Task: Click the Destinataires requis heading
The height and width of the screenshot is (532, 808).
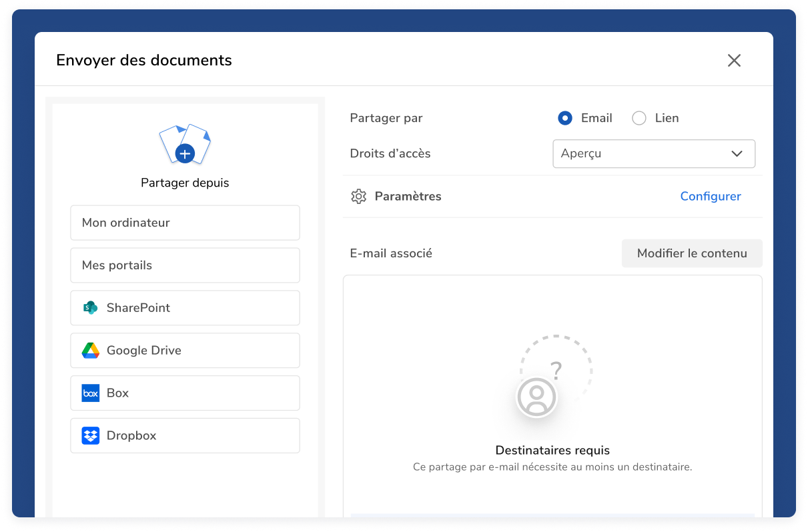Action: 552,451
